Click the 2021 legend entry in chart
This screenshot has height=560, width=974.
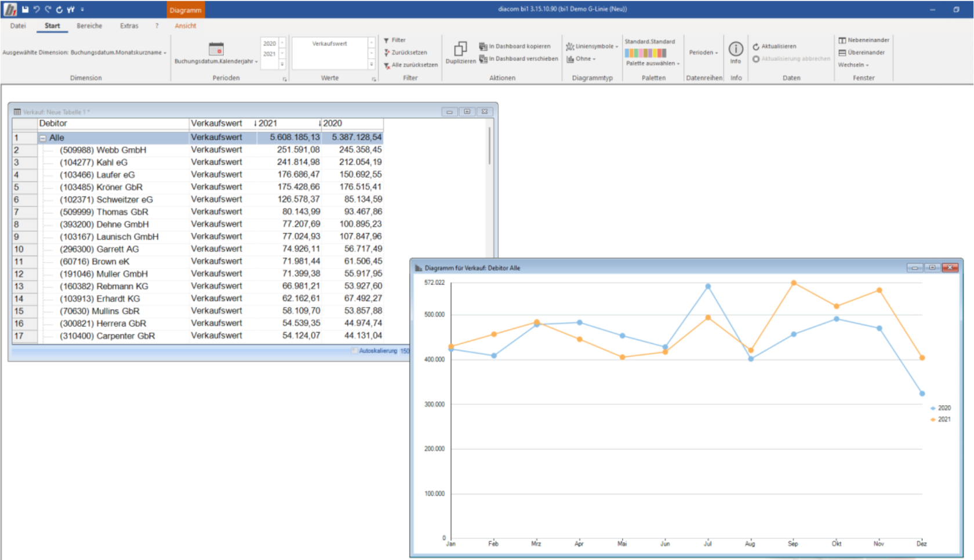[x=940, y=419]
